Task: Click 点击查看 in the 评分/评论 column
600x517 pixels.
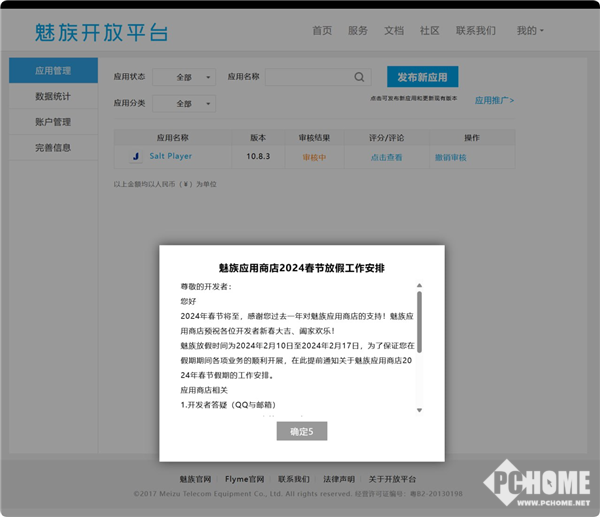Action: point(386,157)
